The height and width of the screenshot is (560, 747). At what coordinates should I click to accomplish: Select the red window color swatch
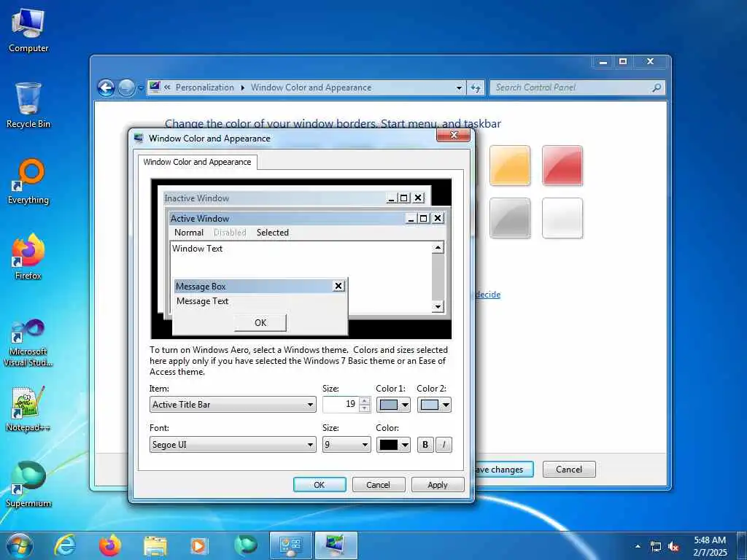(x=562, y=166)
